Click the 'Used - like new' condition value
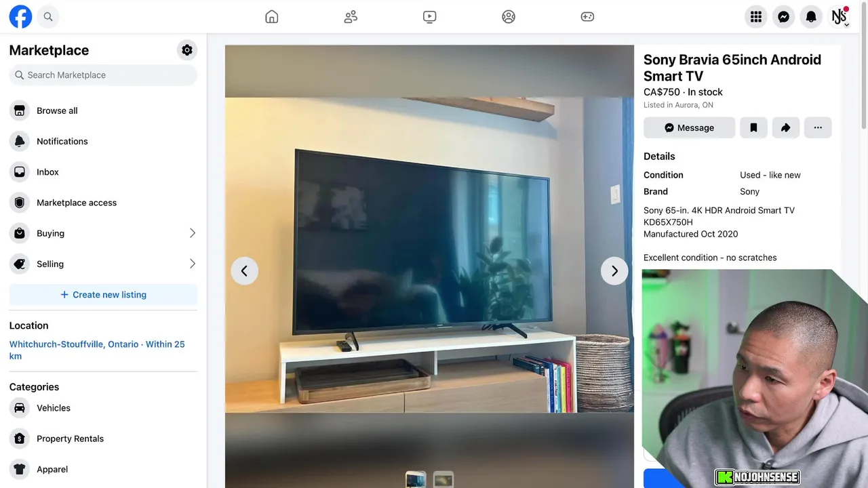Viewport: 868px width, 488px height. 770,175
